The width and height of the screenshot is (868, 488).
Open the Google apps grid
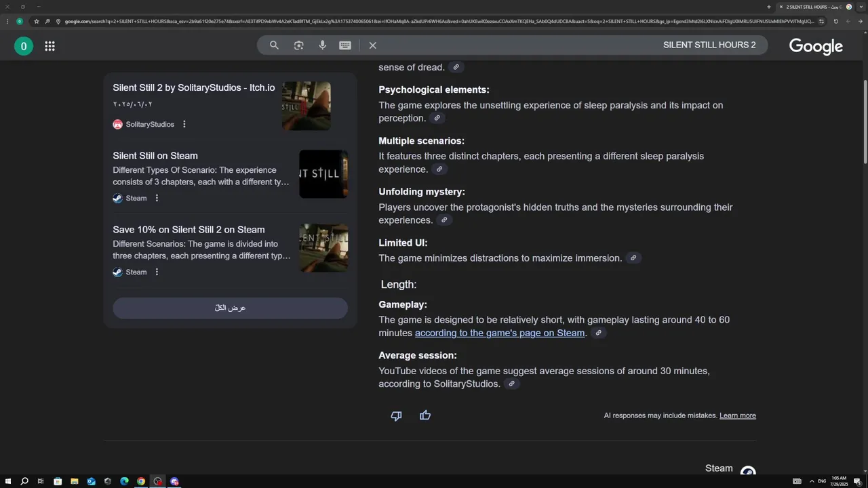[x=50, y=46]
